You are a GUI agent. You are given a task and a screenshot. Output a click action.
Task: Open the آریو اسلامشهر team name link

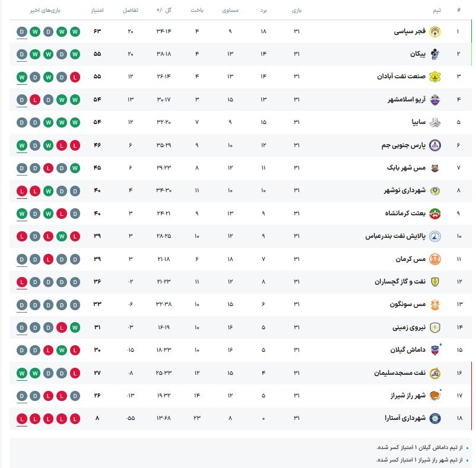[x=401, y=100]
